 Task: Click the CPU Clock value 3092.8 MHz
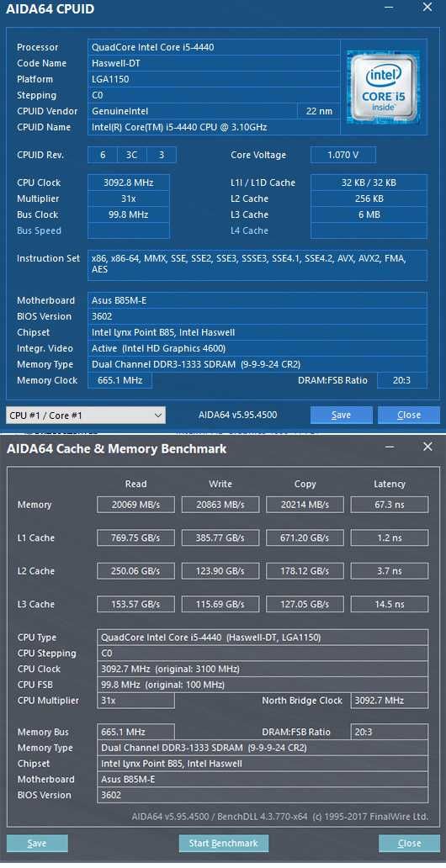click(x=129, y=183)
